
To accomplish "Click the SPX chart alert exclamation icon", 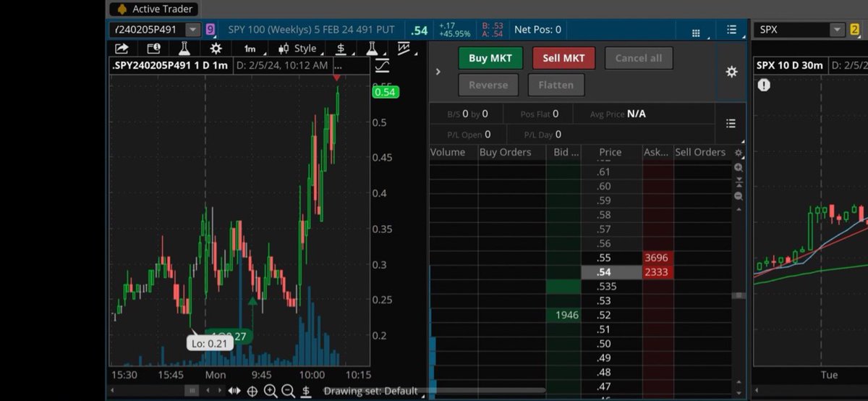I will click(x=764, y=85).
